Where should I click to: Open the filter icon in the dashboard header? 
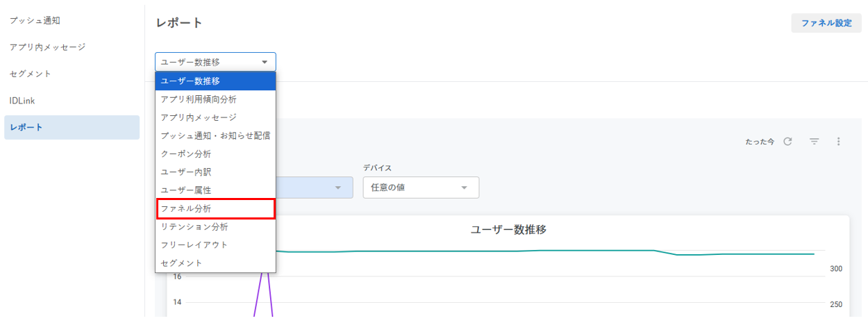click(815, 141)
